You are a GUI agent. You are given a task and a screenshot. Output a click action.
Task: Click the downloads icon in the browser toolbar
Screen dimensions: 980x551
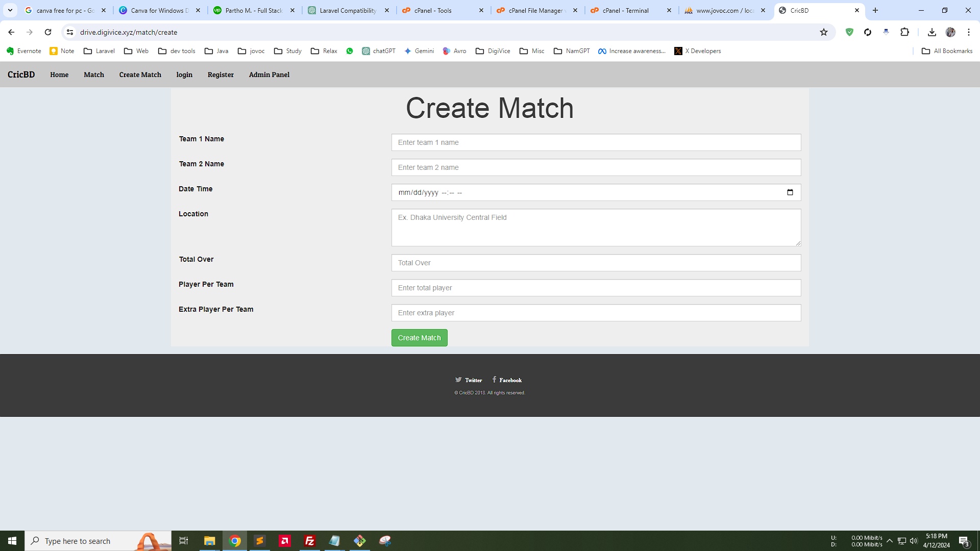932,32
